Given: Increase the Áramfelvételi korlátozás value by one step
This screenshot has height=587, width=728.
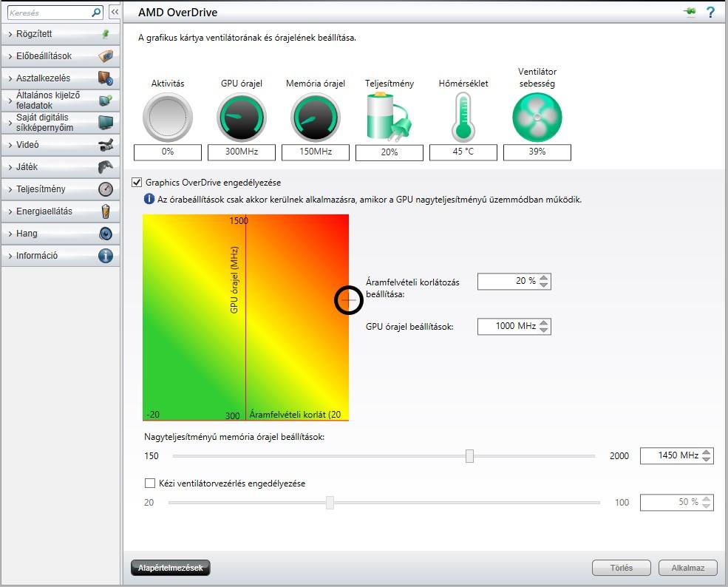Looking at the screenshot, I should [544, 277].
